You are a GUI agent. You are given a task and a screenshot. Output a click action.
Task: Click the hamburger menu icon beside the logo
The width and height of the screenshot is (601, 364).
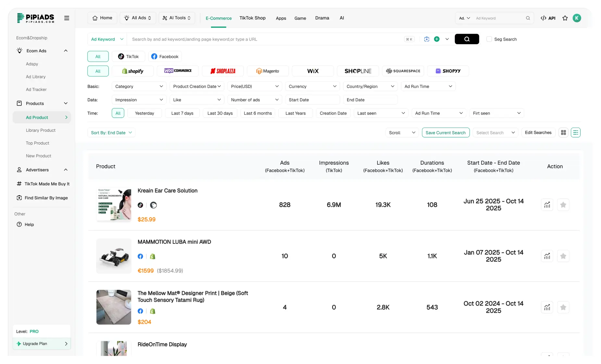click(x=67, y=18)
